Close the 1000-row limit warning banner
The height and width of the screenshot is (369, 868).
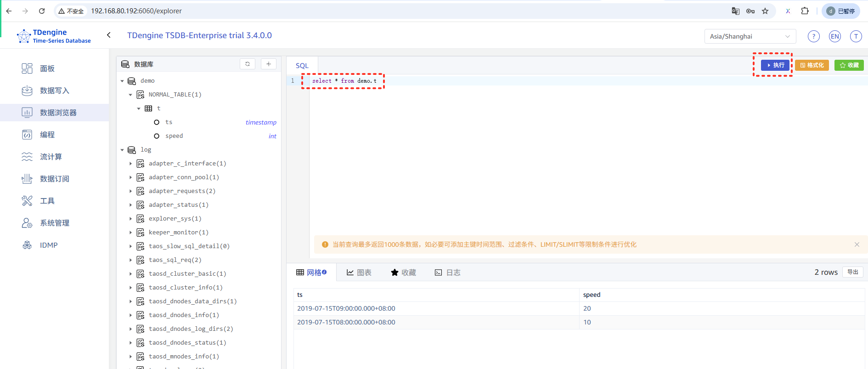pos(857,244)
